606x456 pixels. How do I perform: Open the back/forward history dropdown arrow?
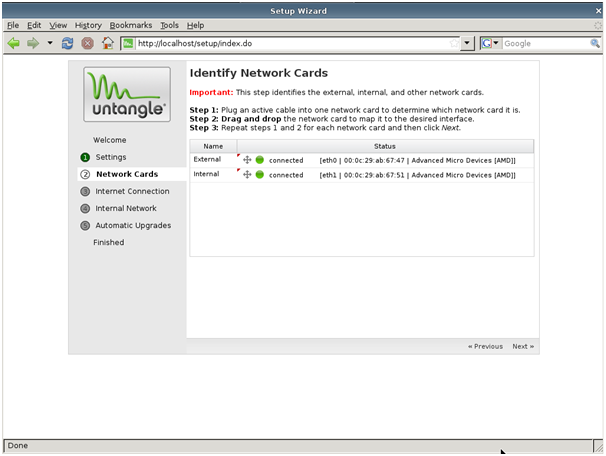click(50, 43)
